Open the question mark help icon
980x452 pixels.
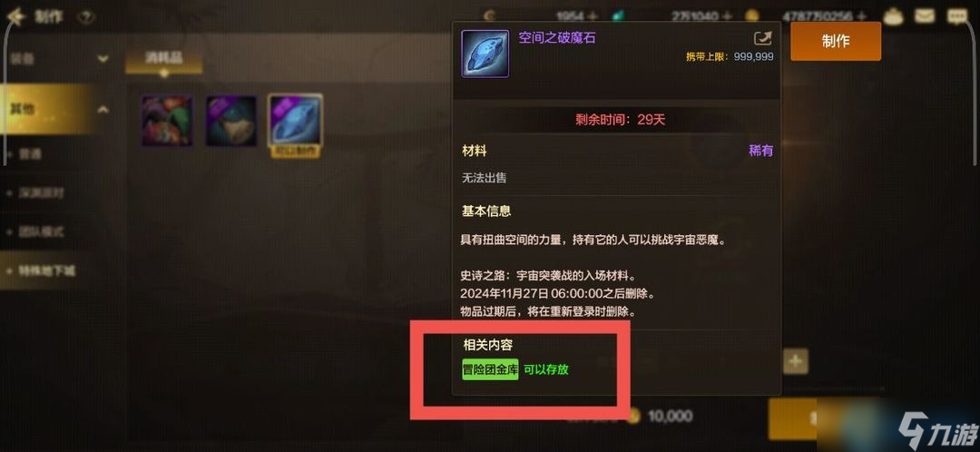pos(85,16)
